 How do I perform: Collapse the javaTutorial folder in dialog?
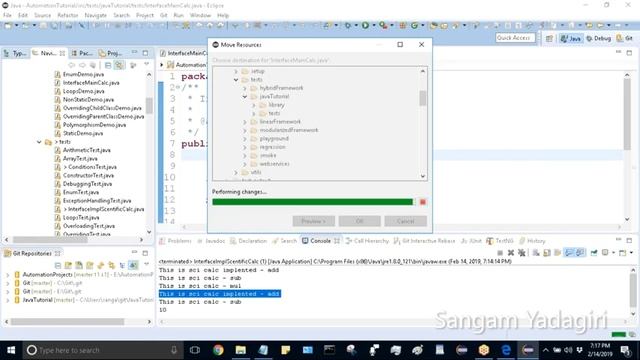pos(245,96)
